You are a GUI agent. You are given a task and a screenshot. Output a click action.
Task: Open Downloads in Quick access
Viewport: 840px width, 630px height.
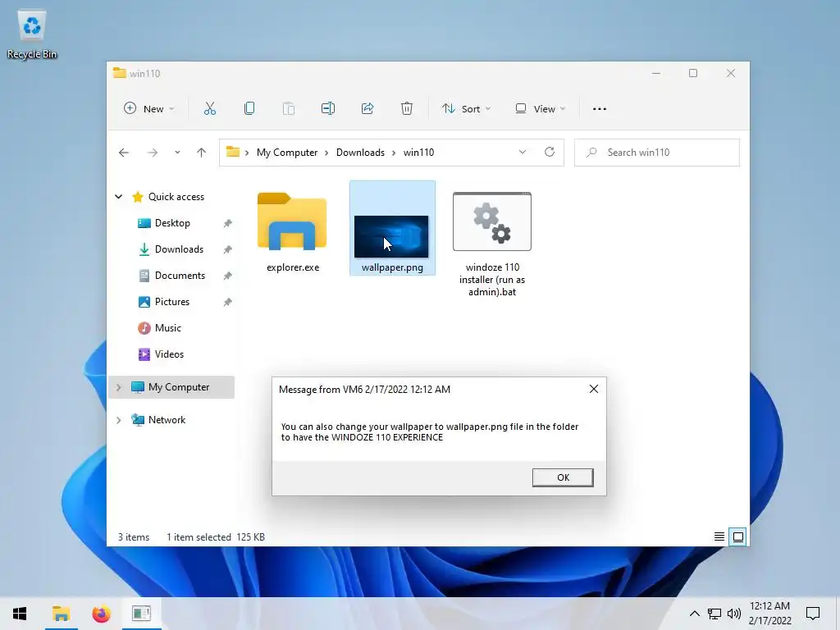[179, 249]
